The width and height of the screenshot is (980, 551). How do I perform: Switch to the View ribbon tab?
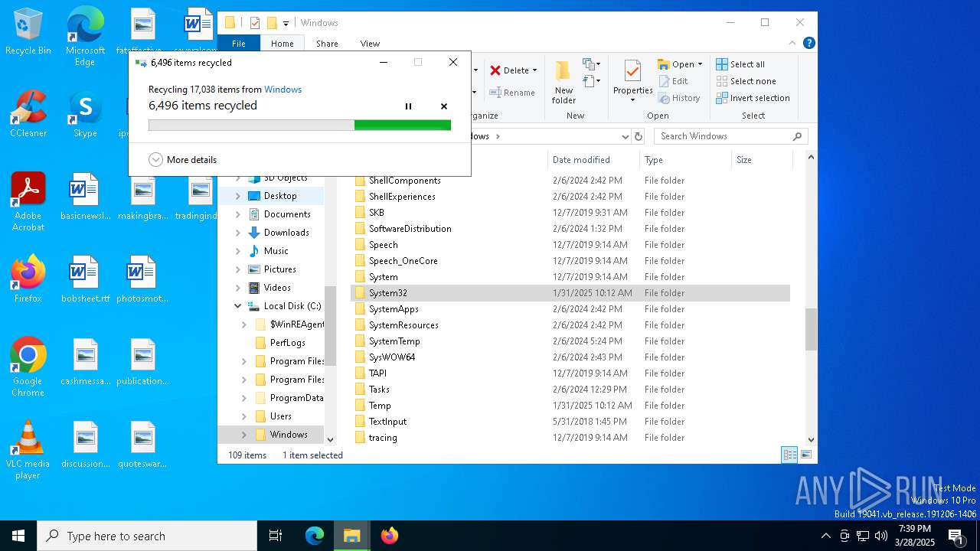point(370,44)
